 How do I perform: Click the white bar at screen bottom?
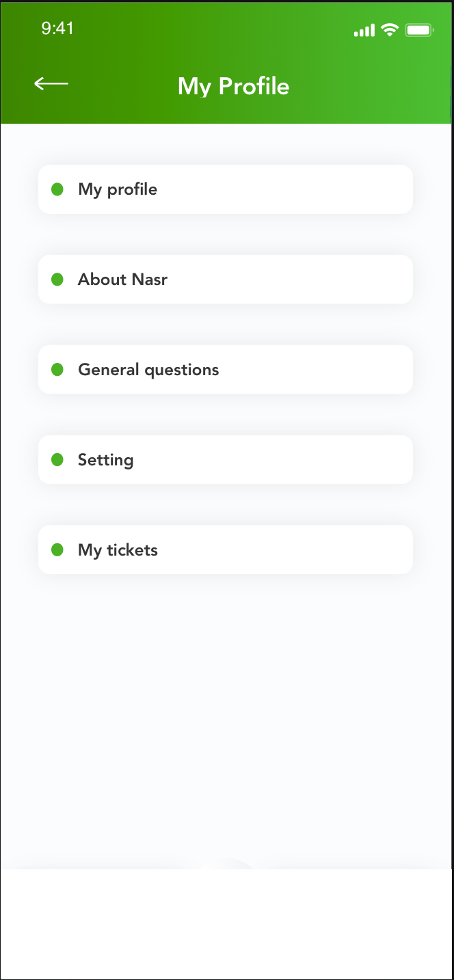(226, 923)
